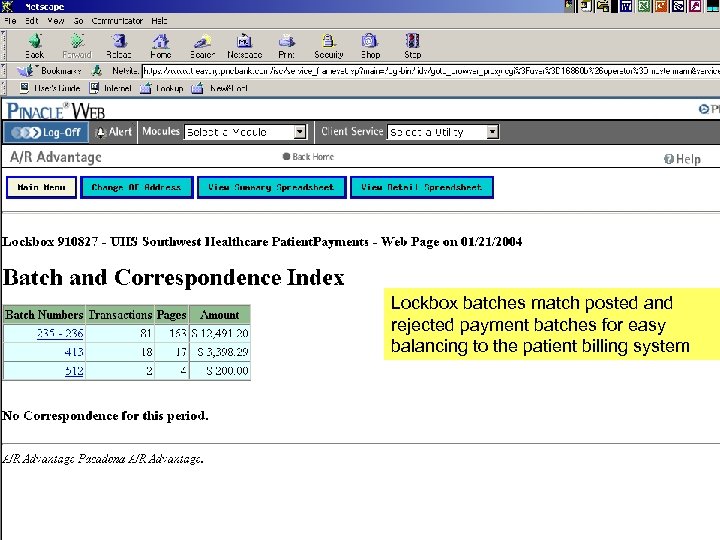Click the transactions value 81 cell
The width and height of the screenshot is (720, 540).
(120, 333)
